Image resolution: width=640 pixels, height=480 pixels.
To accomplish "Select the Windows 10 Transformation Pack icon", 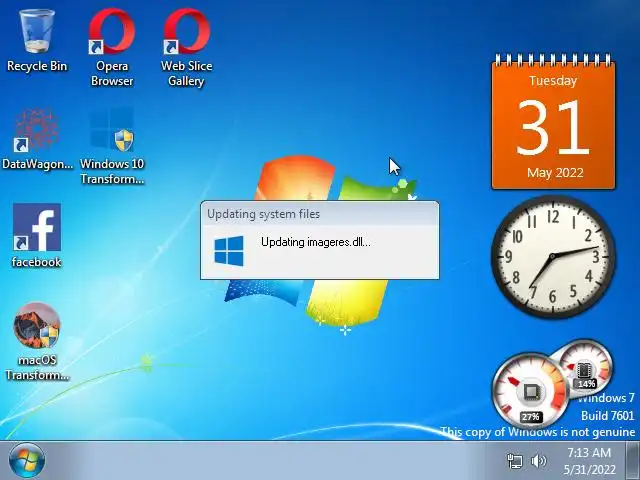I will [112, 145].
